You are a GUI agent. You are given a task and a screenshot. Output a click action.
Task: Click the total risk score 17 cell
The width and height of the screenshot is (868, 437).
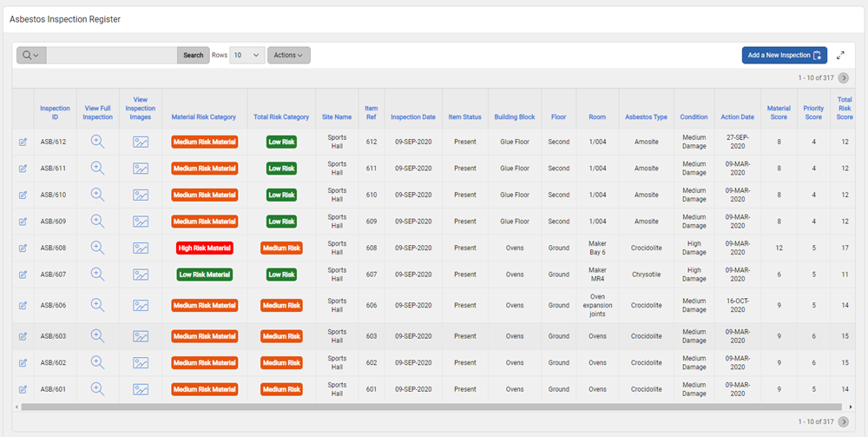point(845,248)
